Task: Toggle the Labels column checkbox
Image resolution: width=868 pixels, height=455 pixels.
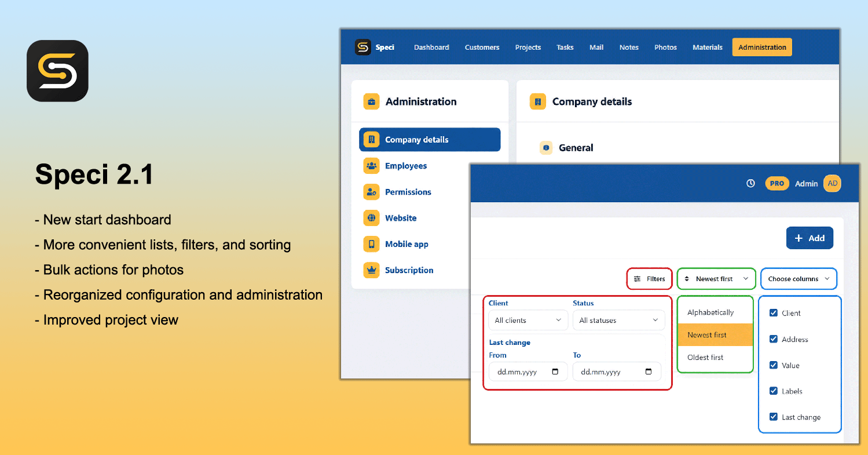Action: (x=773, y=391)
